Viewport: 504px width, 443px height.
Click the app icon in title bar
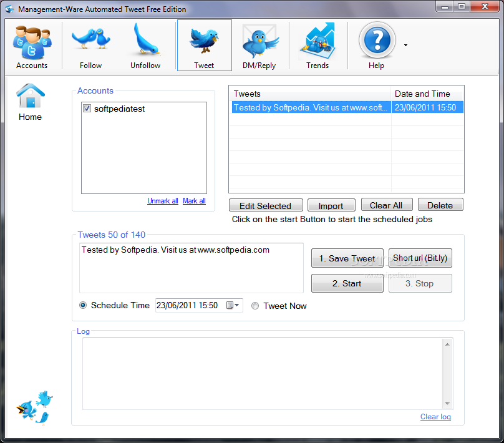(x=9, y=9)
